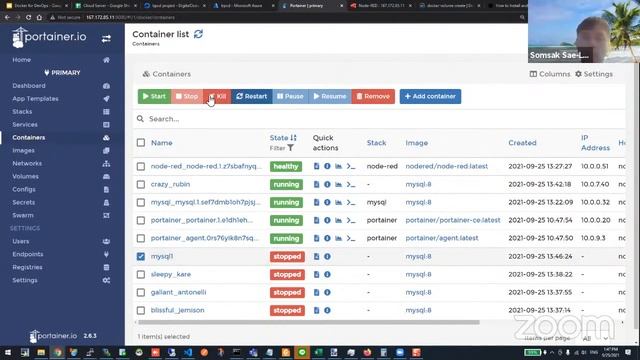Image resolution: width=640 pixels, height=360 pixels.
Task: Open stats icon for node-red container
Action: coord(338,166)
